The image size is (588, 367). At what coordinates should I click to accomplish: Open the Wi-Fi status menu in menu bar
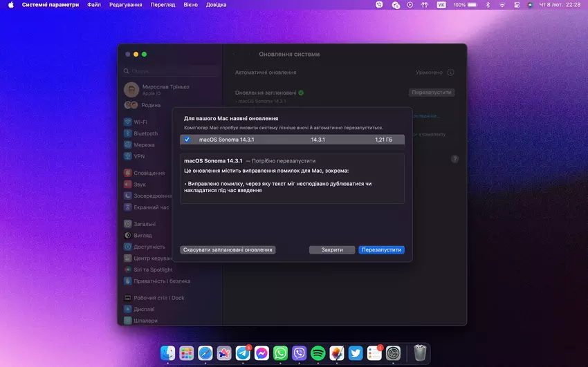click(502, 5)
